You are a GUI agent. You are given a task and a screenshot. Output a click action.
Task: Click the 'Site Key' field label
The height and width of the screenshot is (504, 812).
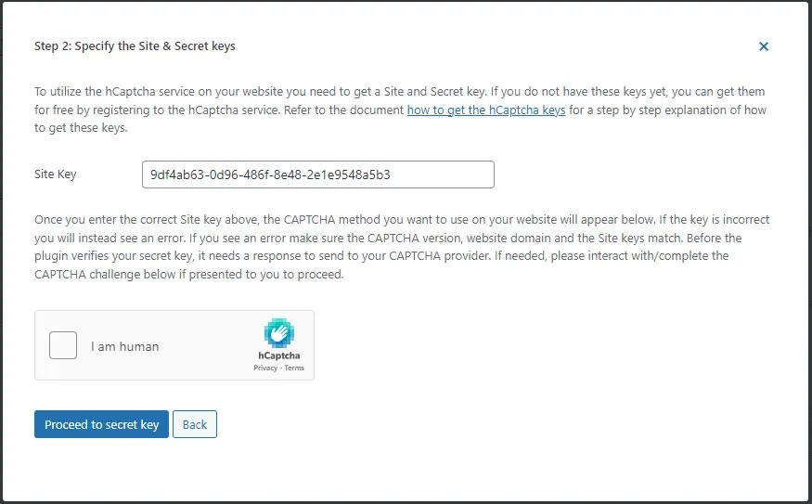pyautogui.click(x=56, y=174)
